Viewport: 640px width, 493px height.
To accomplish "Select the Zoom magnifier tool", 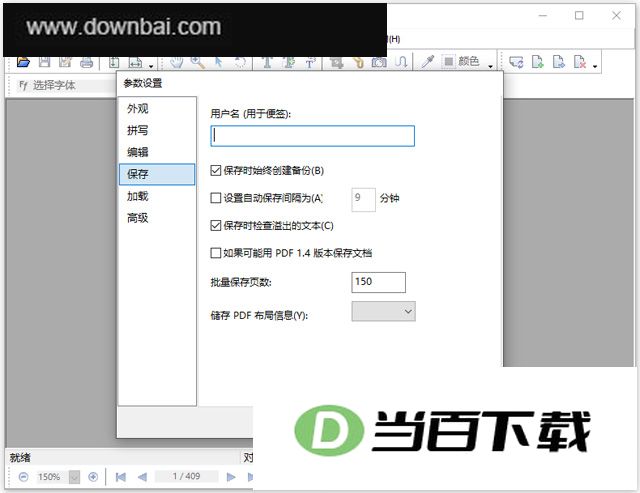I will tap(198, 62).
